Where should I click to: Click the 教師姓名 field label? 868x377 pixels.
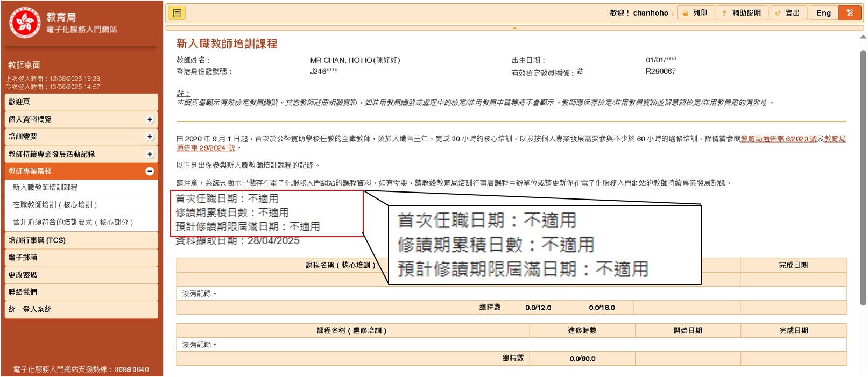click(194, 60)
